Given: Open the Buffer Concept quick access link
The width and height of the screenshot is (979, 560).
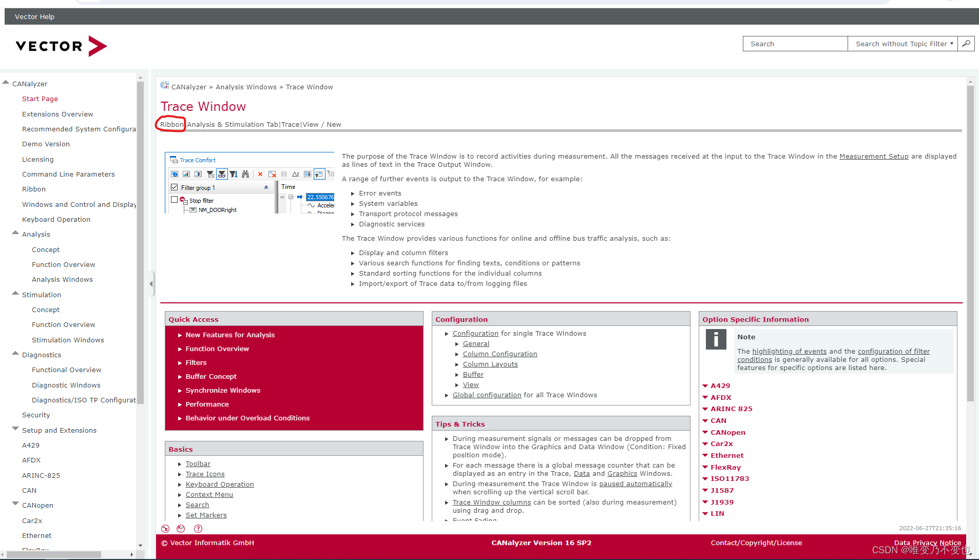Looking at the screenshot, I should click(x=211, y=376).
